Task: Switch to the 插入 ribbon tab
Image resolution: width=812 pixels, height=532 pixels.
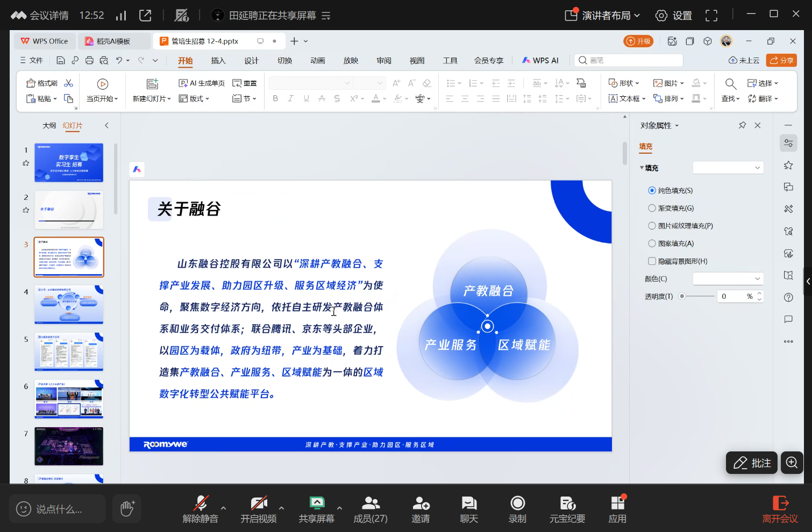Action: pos(218,61)
